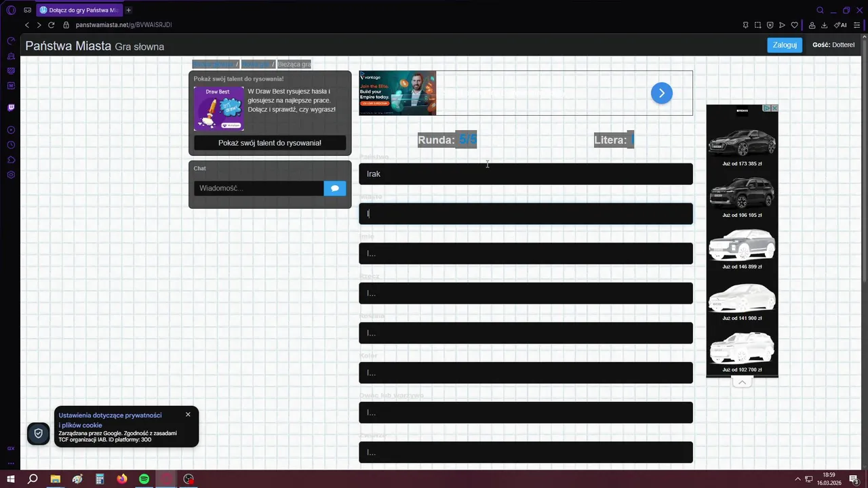
Task: Focus the Kolor answer field
Action: (526, 373)
